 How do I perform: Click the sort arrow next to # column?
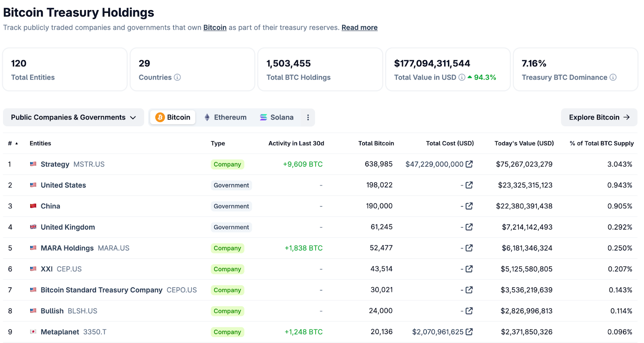(17, 144)
